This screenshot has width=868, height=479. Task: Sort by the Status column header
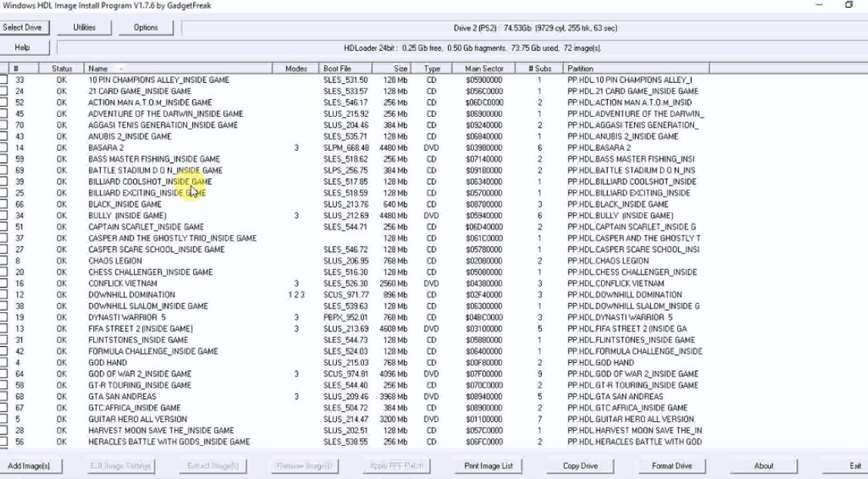coord(62,68)
